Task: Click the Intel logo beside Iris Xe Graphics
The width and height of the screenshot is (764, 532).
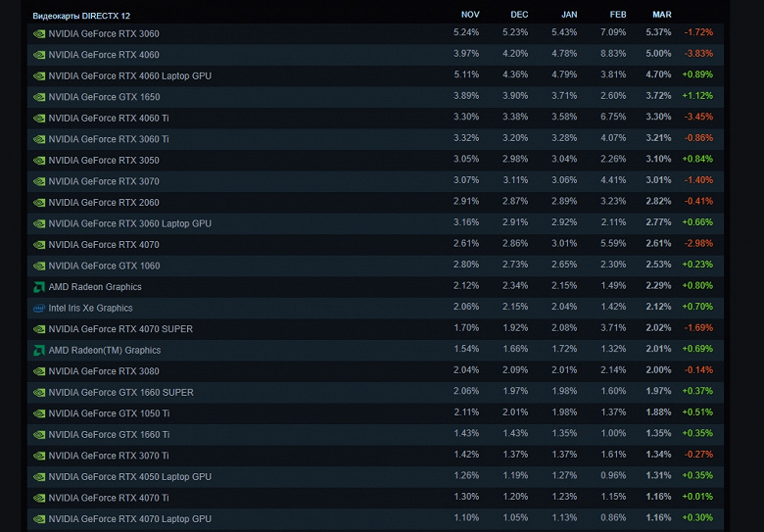Action: coord(39,308)
